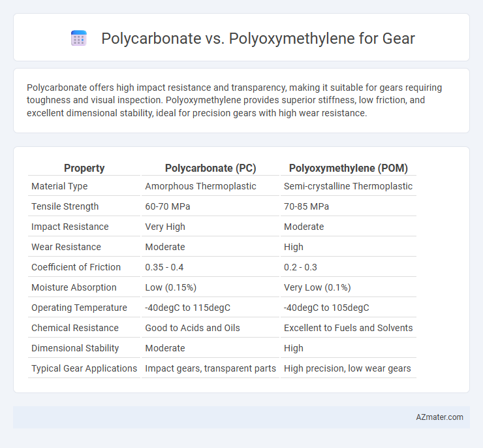The height and width of the screenshot is (448, 483).
Task: Select High in the Wear Resistance row
Action: click(x=294, y=247)
